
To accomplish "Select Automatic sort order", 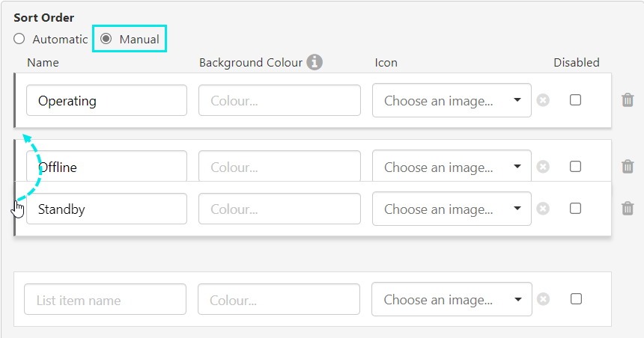I will (x=19, y=39).
